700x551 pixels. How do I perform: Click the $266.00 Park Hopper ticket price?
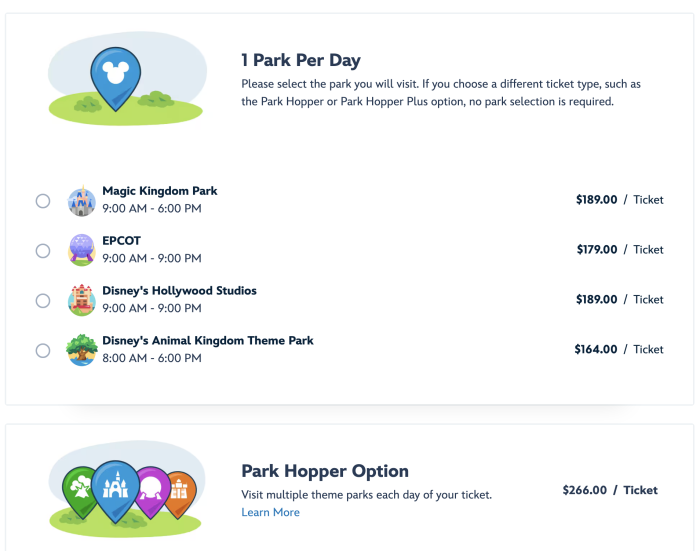click(585, 490)
